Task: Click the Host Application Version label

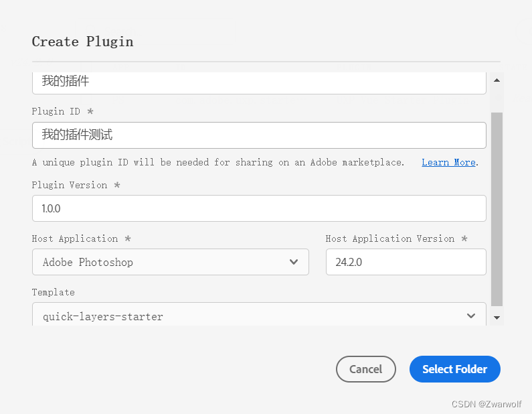Action: point(390,238)
